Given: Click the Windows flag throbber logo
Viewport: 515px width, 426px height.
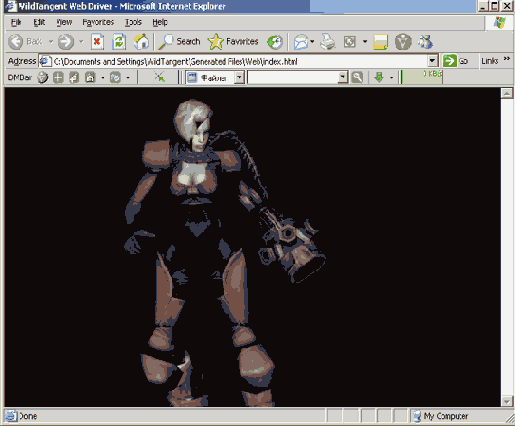Looking at the screenshot, I should click(499, 22).
